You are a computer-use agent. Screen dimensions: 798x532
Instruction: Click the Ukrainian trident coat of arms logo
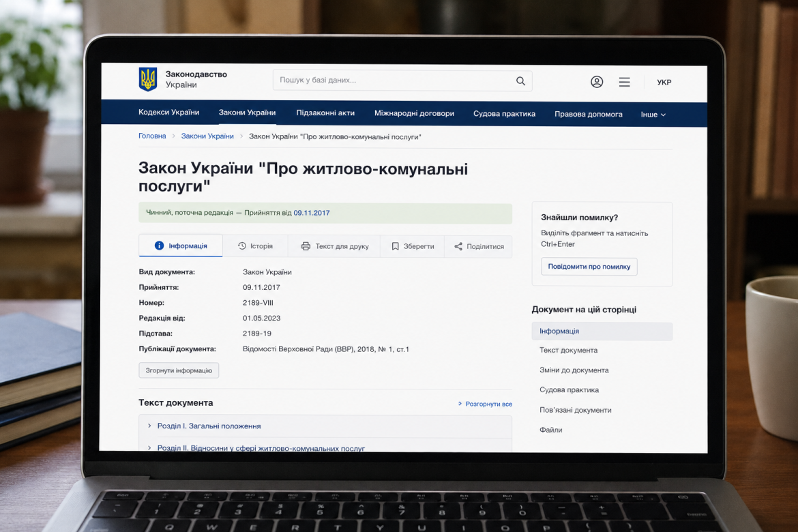click(x=148, y=79)
